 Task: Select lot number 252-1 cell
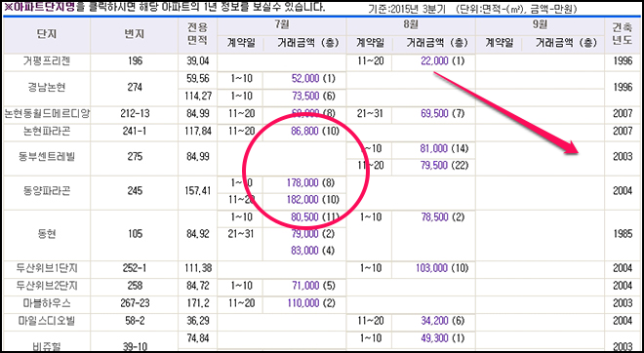135,268
